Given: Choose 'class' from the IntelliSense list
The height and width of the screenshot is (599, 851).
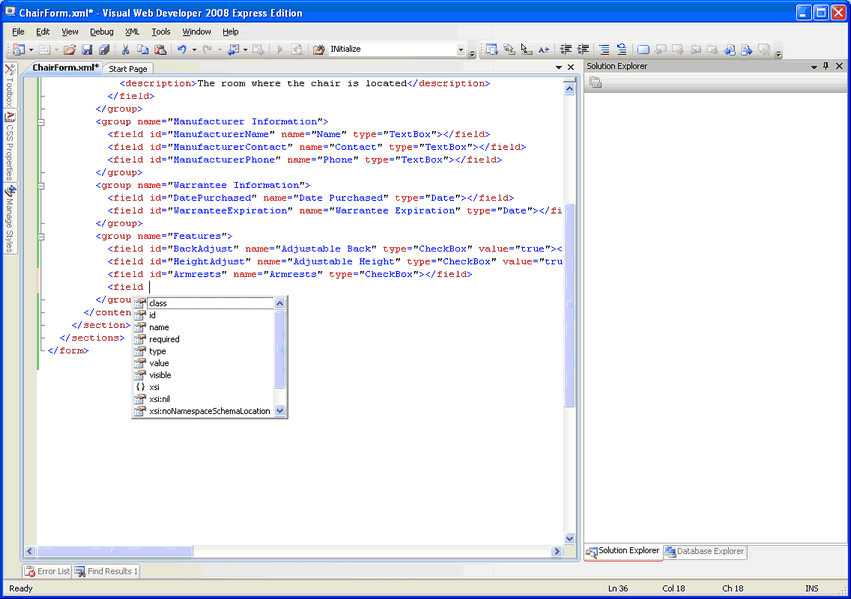Looking at the screenshot, I should pyautogui.click(x=204, y=303).
